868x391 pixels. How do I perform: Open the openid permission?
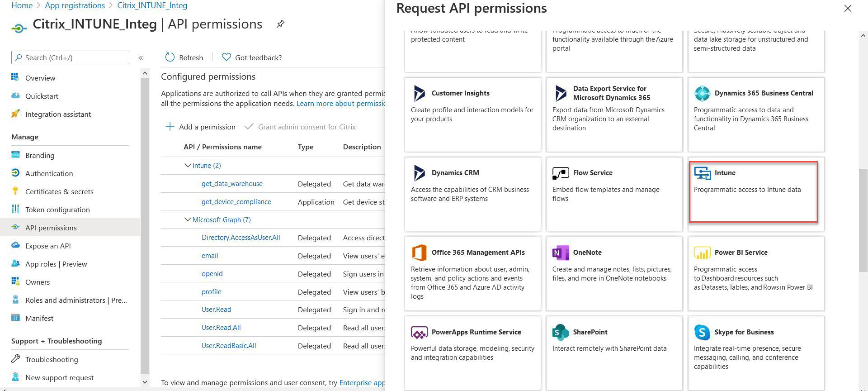click(212, 274)
